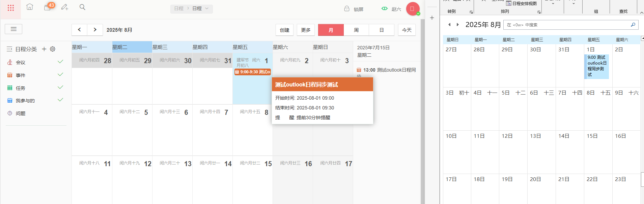Collapse the Outlook ribbon with the caret

641,12
